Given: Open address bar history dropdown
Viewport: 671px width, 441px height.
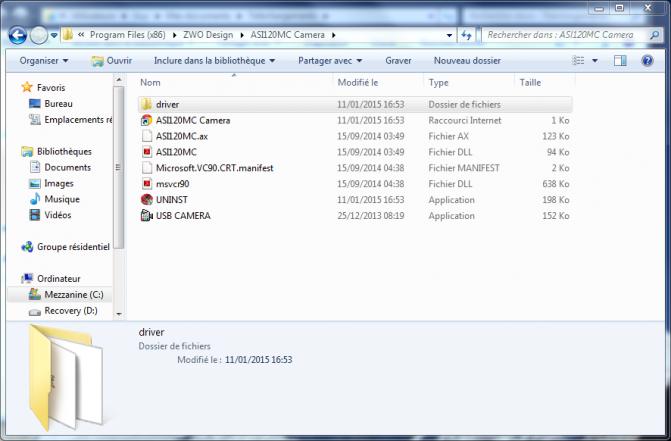Looking at the screenshot, I should pos(449,35).
